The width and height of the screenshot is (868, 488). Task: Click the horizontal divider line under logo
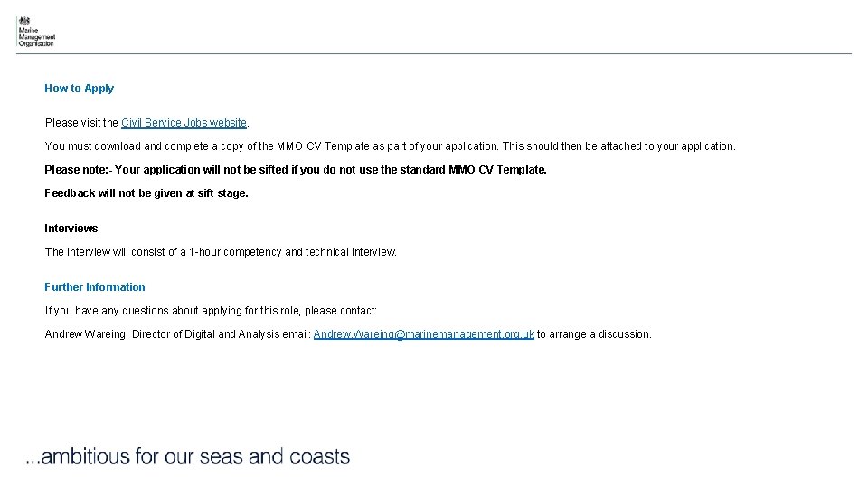(x=434, y=53)
